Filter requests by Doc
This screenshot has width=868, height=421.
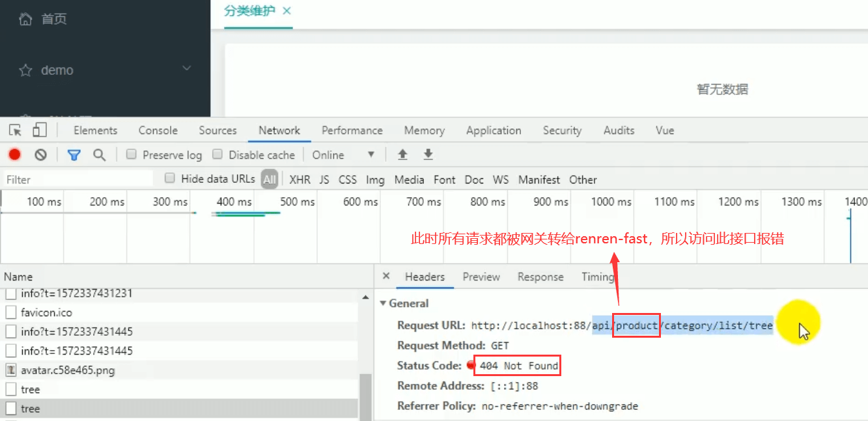pyautogui.click(x=474, y=180)
